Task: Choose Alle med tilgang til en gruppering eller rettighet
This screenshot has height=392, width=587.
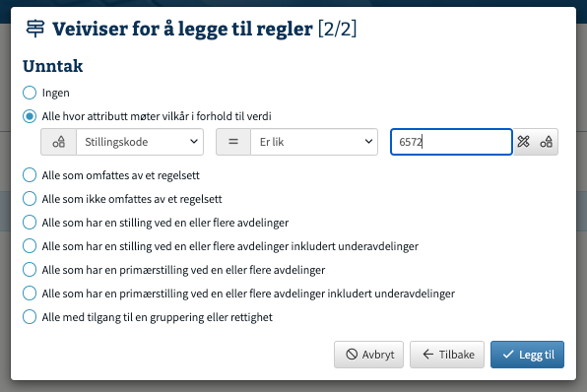Action: [30, 317]
